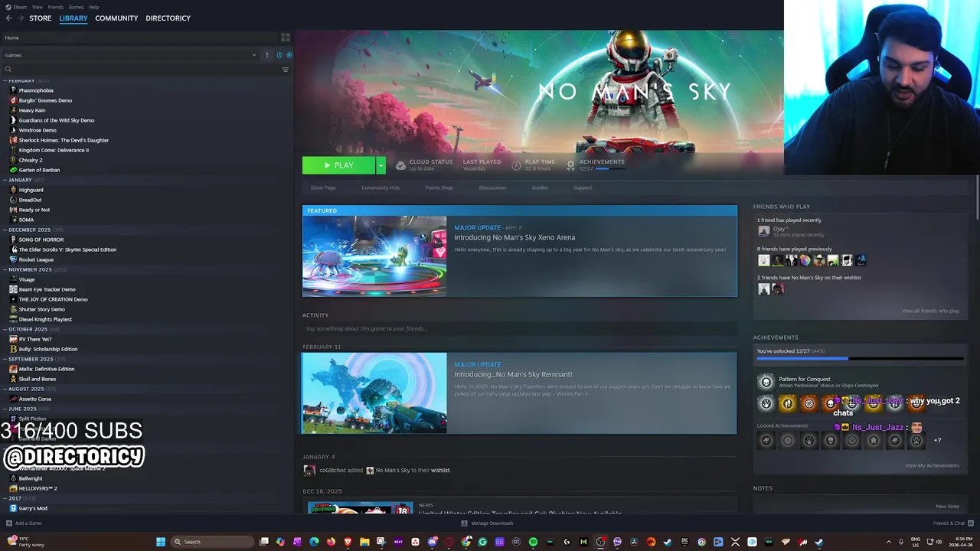This screenshot has height=551, width=980.
Task: Open Manage Downloads
Action: [x=487, y=523]
